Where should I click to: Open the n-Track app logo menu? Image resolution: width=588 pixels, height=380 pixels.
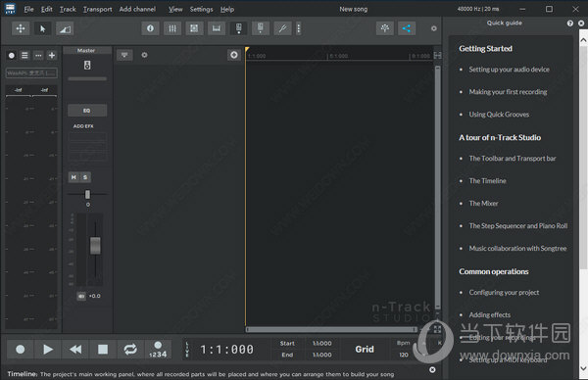coord(10,9)
